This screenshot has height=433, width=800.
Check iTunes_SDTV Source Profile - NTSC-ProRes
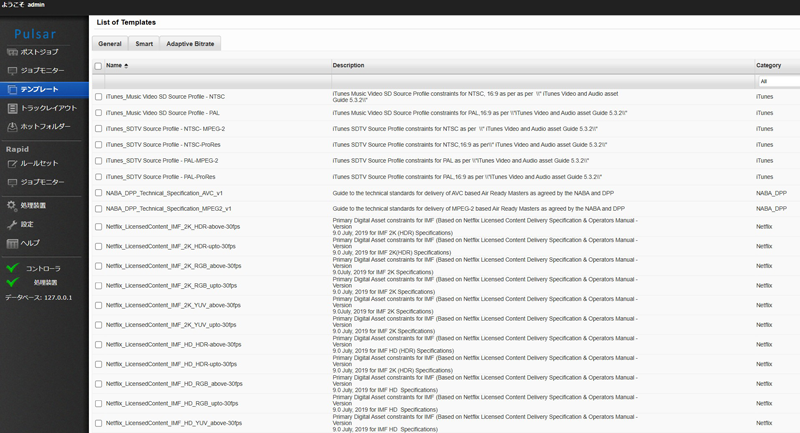tap(98, 145)
